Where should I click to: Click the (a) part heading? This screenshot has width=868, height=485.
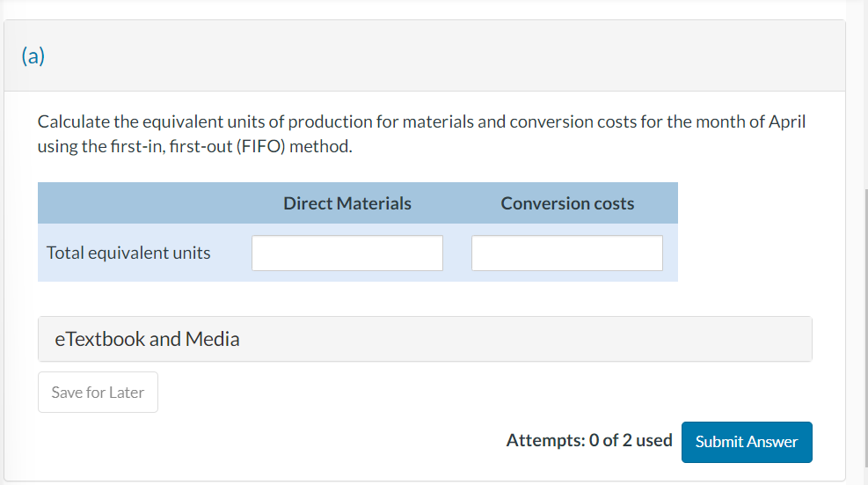point(33,55)
